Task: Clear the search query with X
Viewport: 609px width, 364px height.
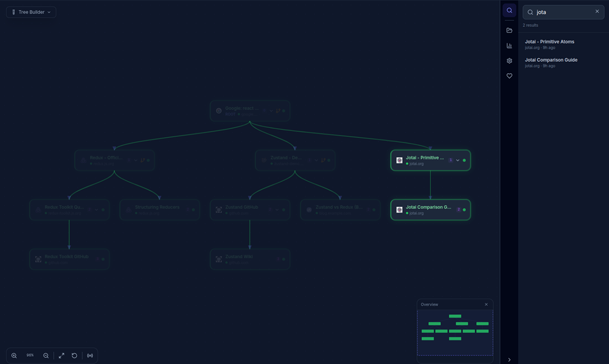Action: [597, 11]
